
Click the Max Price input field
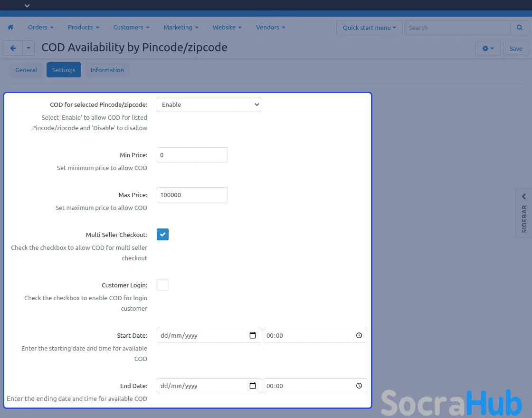(x=192, y=195)
